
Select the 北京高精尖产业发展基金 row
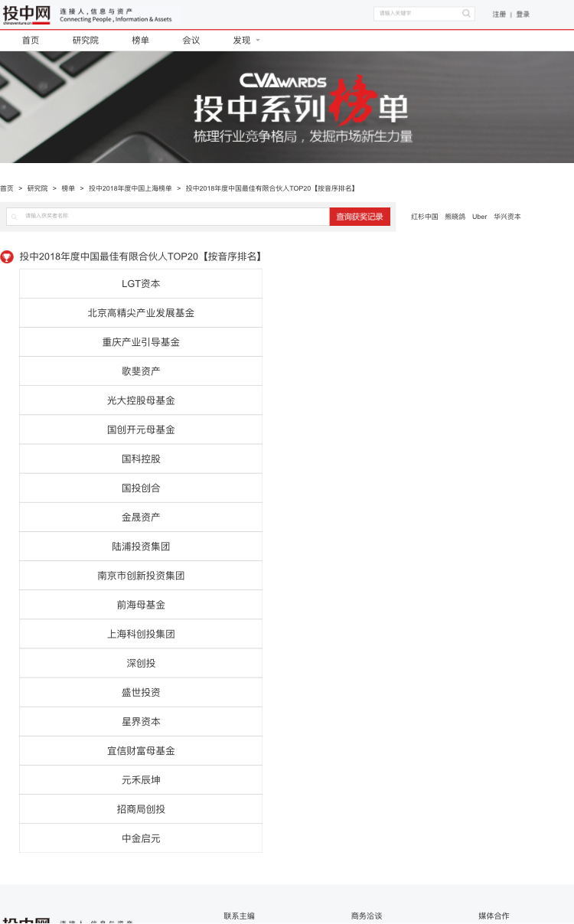[141, 313]
